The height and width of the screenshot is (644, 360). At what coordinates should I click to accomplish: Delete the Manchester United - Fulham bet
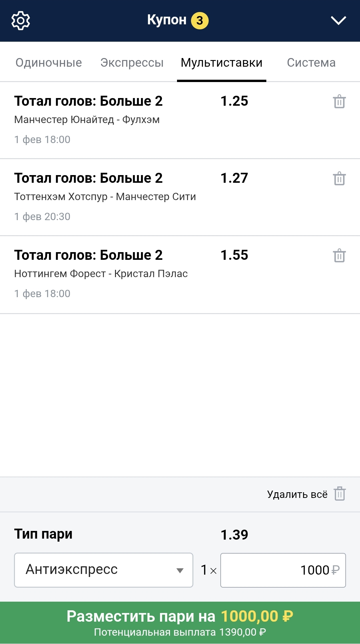339,102
